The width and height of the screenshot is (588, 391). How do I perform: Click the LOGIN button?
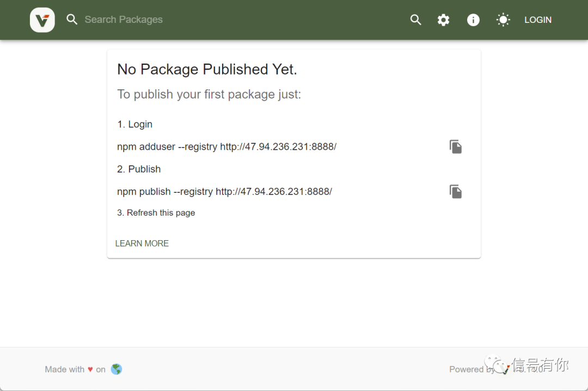click(x=538, y=20)
